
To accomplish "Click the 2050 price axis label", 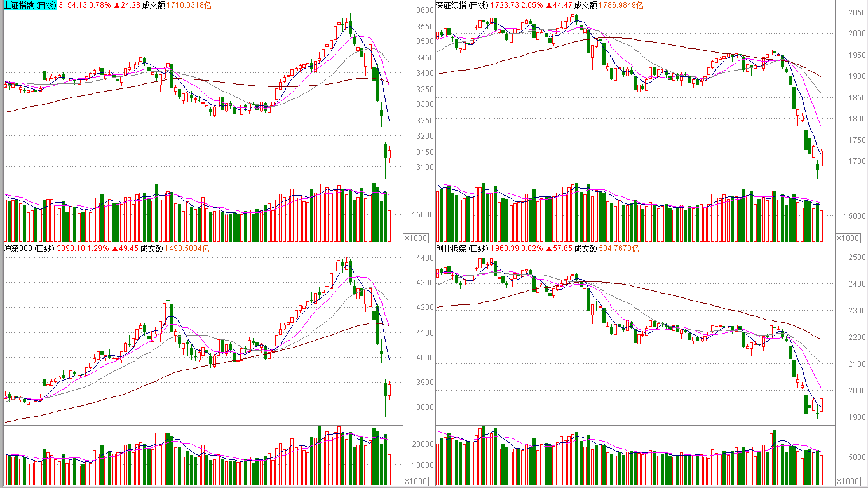I will point(857,13).
